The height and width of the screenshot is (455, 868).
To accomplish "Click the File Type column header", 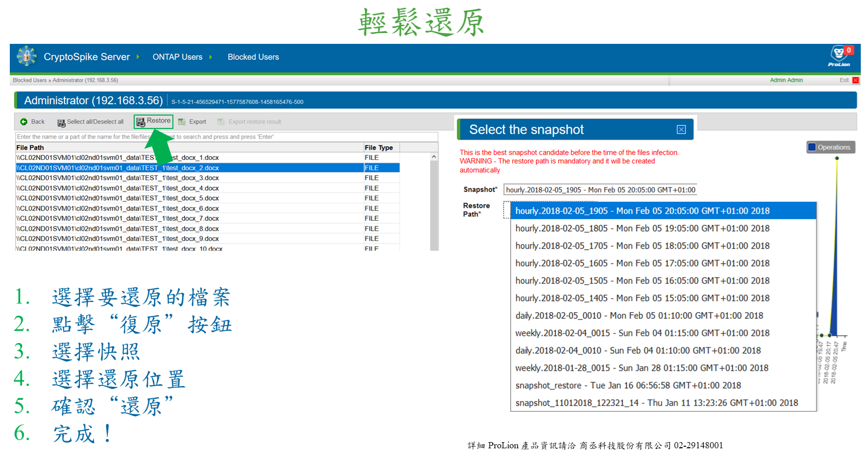I will (381, 148).
